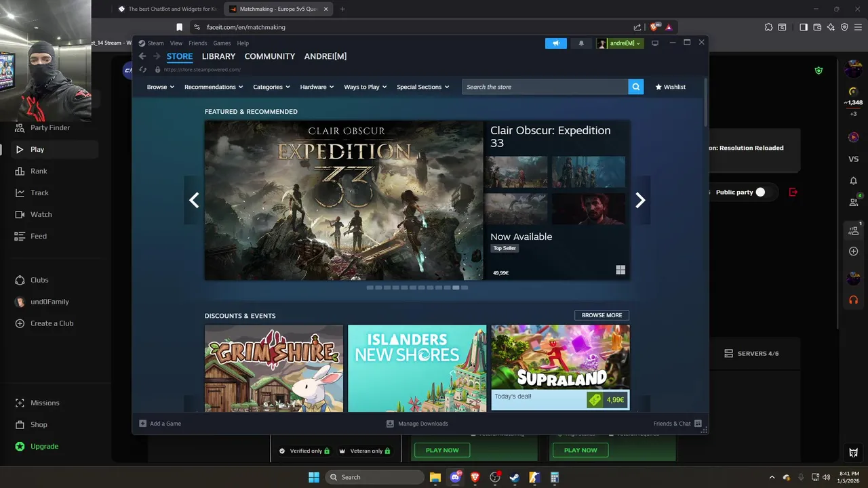Toggle Brave sidebar panel icon
This screenshot has width=868, height=488.
(x=804, y=27)
